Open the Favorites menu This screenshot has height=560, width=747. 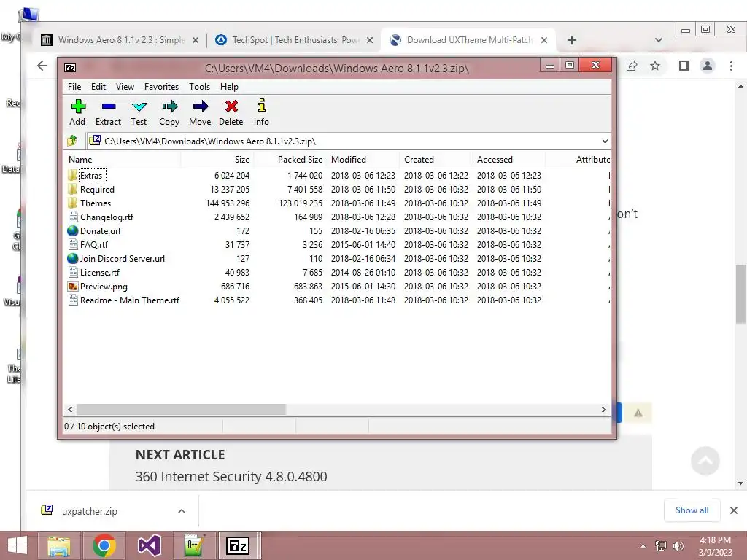click(x=161, y=87)
